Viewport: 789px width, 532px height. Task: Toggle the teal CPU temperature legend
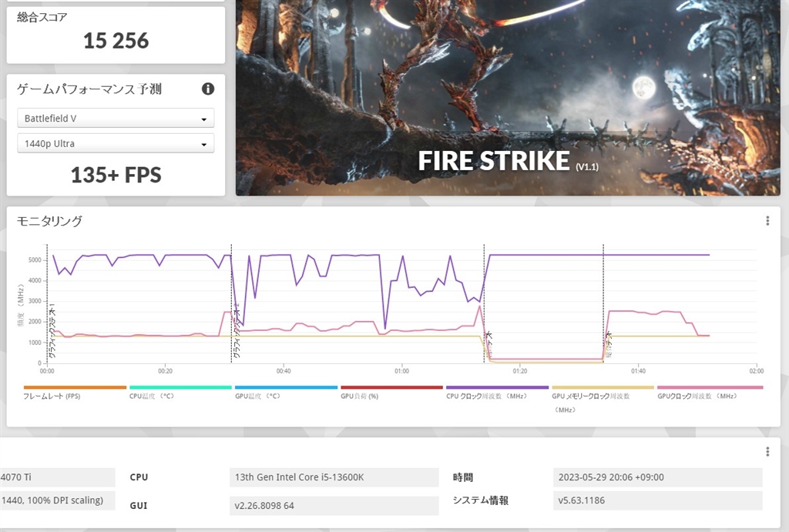[x=180, y=392]
